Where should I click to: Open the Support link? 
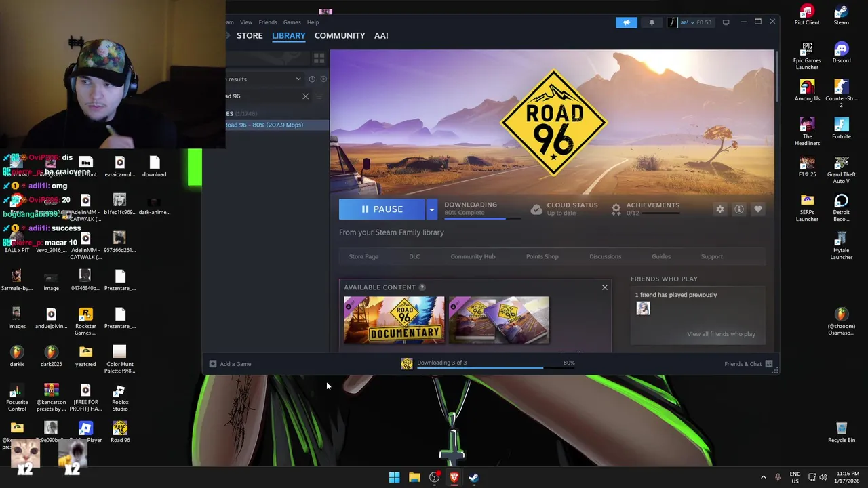tap(711, 256)
